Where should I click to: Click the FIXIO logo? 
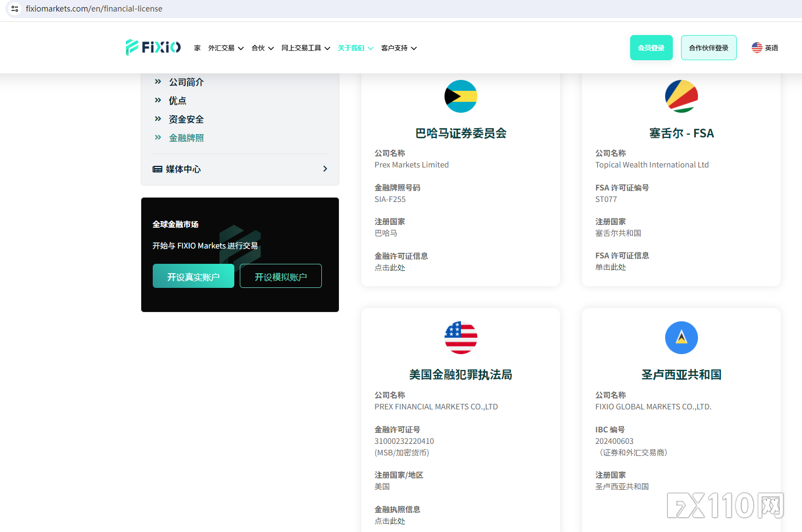point(153,48)
